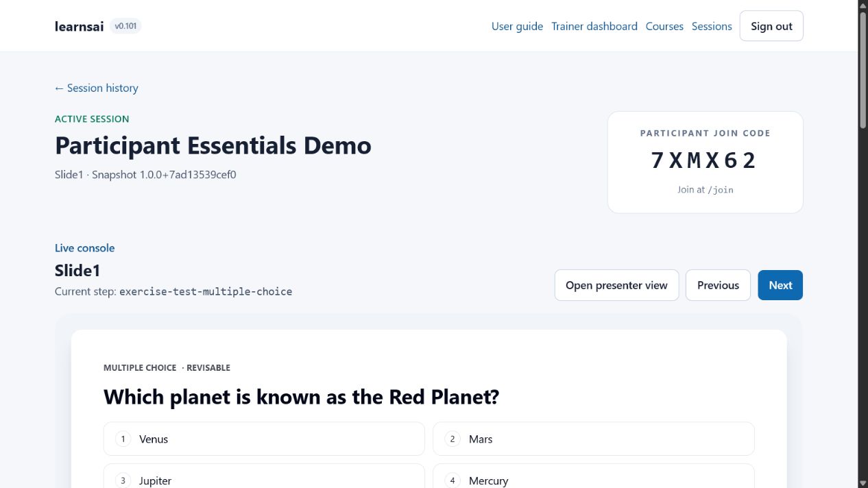This screenshot has width=868, height=488.
Task: Click the Participant Essentials Demo title
Action: tap(213, 145)
